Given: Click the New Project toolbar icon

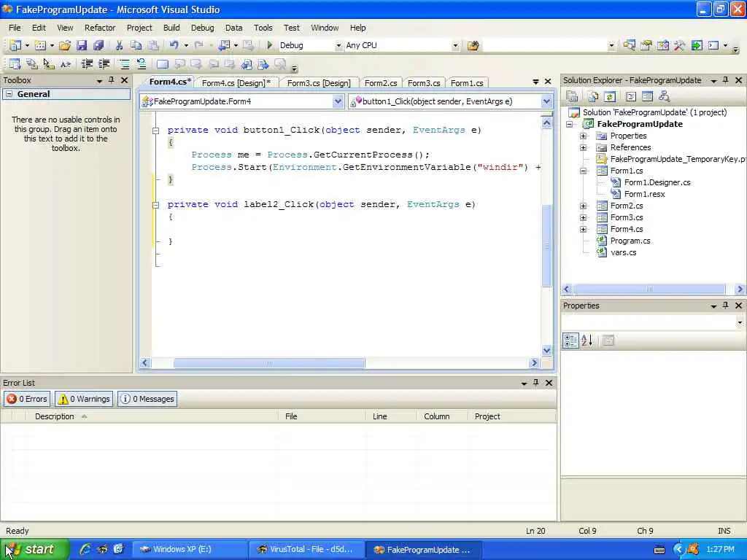Looking at the screenshot, I should 16,46.
